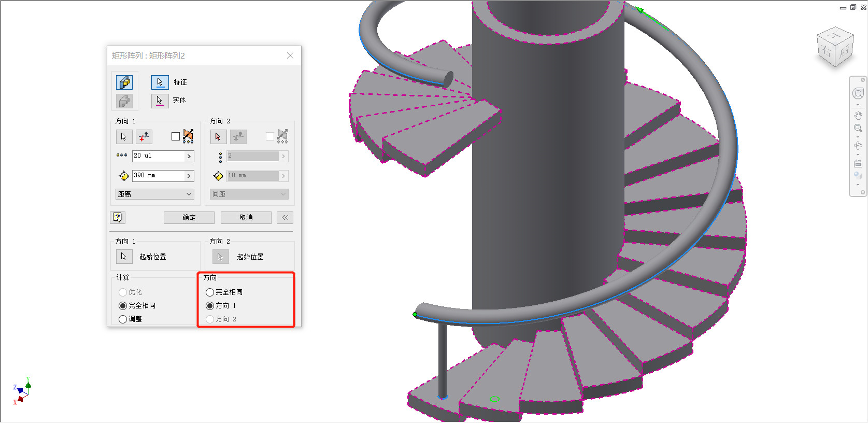868x423 pixels.
Task: Open the dialog help icon
Action: click(x=118, y=217)
